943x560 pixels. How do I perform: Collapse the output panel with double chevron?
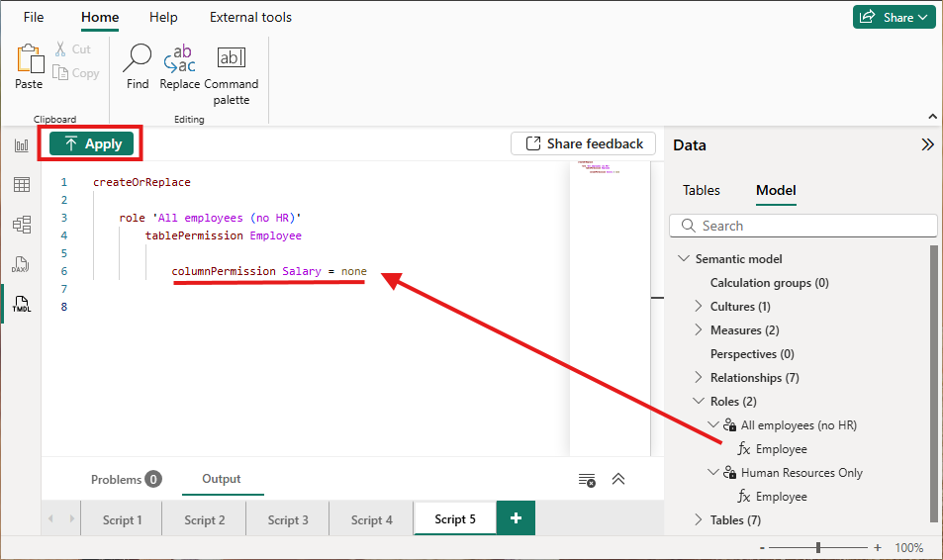(618, 480)
